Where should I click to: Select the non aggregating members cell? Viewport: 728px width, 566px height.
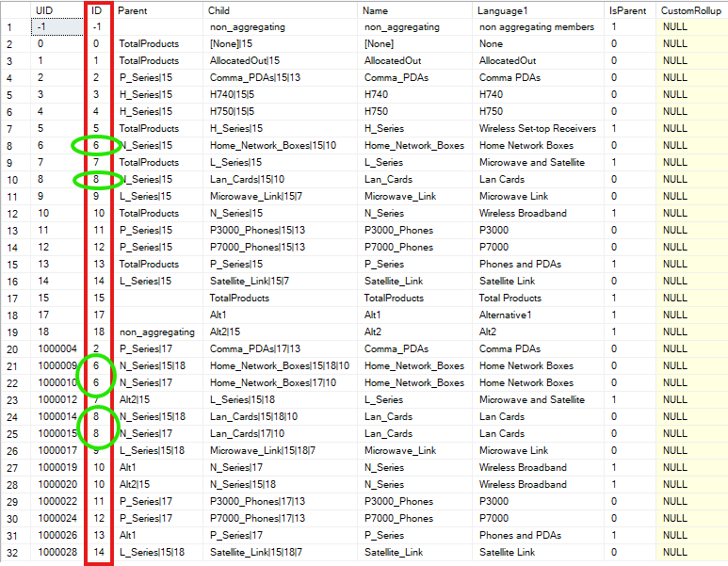539,27
